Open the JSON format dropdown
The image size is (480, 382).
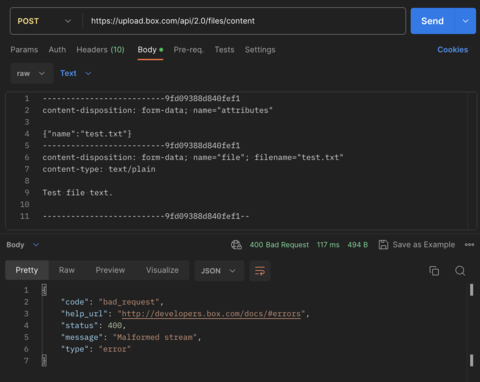point(219,271)
